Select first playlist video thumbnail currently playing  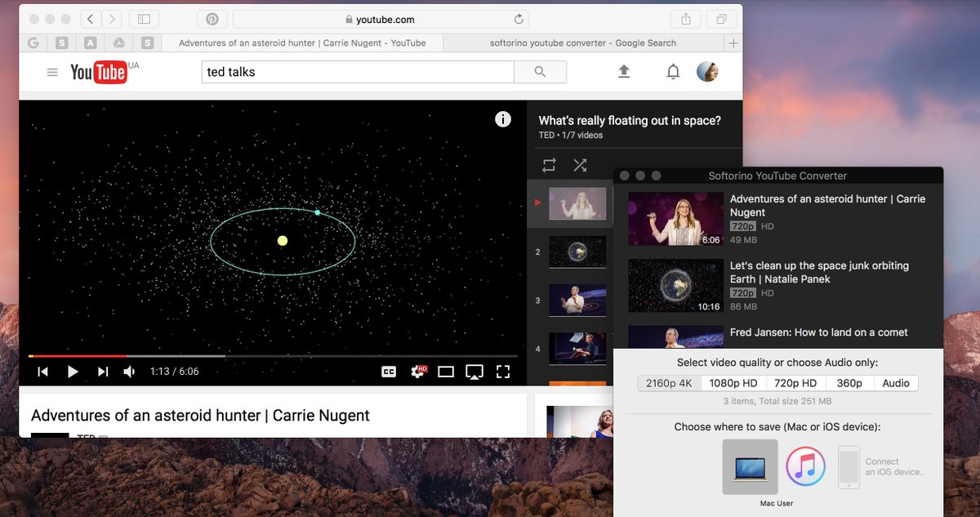[x=577, y=203]
